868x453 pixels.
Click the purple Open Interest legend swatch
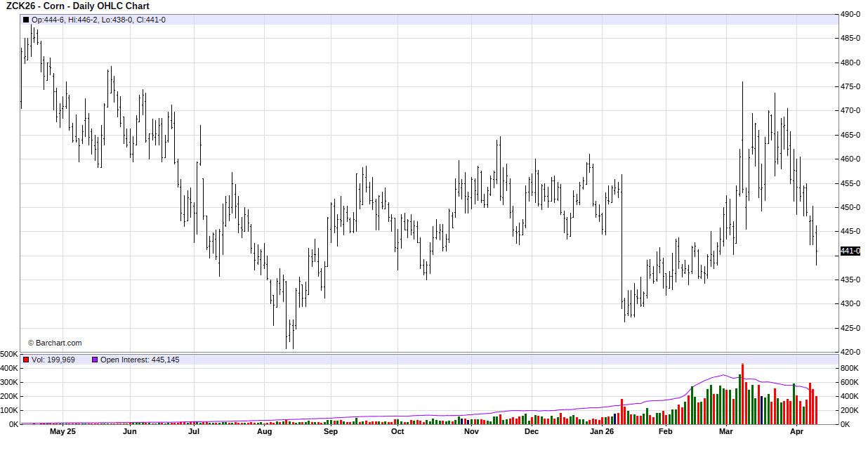[95, 360]
